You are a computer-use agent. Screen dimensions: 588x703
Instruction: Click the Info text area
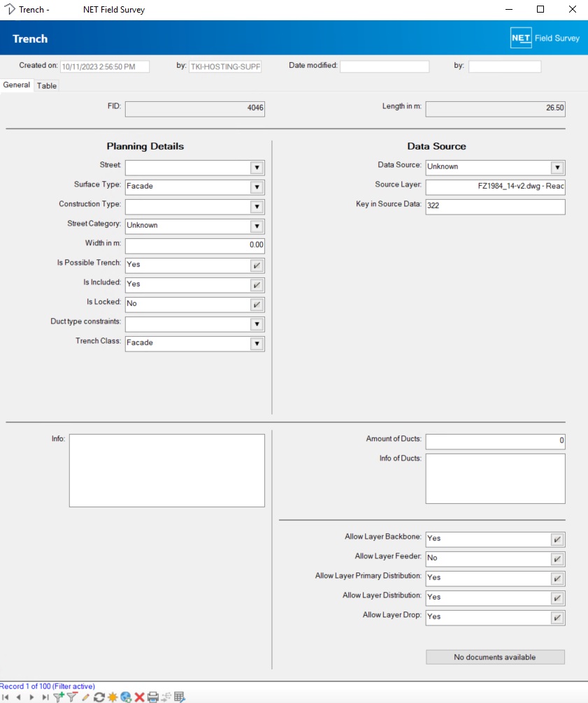[167, 470]
